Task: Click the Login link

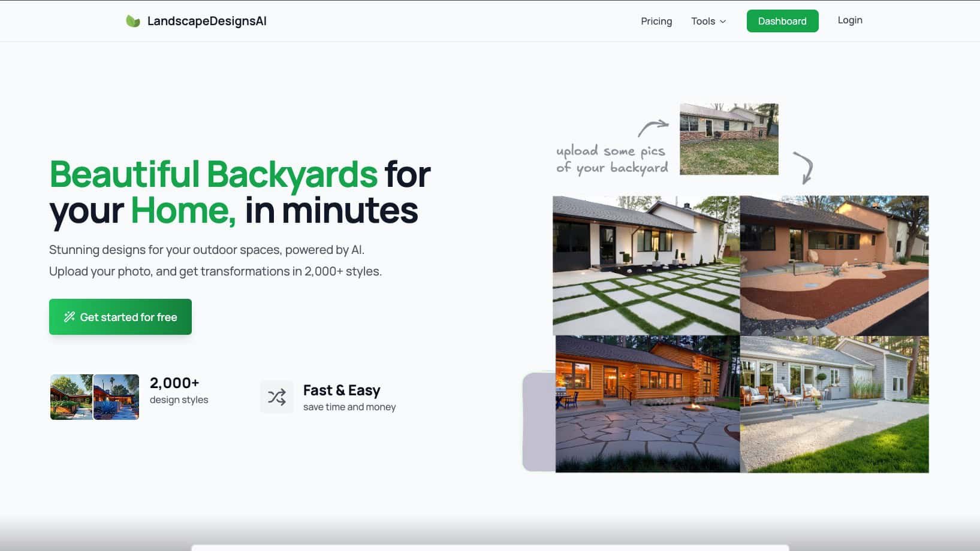Action: tap(849, 20)
